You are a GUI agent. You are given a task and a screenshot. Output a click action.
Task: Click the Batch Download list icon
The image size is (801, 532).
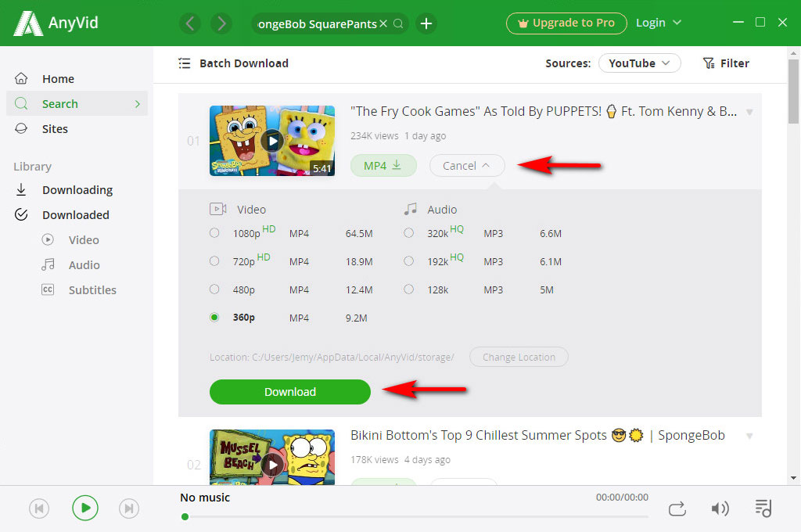pos(185,63)
